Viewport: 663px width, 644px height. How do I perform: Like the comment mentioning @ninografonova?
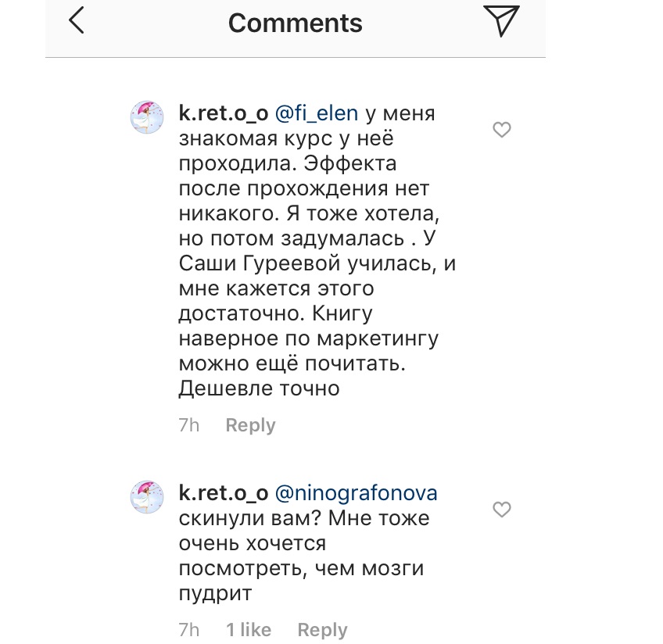point(502,510)
